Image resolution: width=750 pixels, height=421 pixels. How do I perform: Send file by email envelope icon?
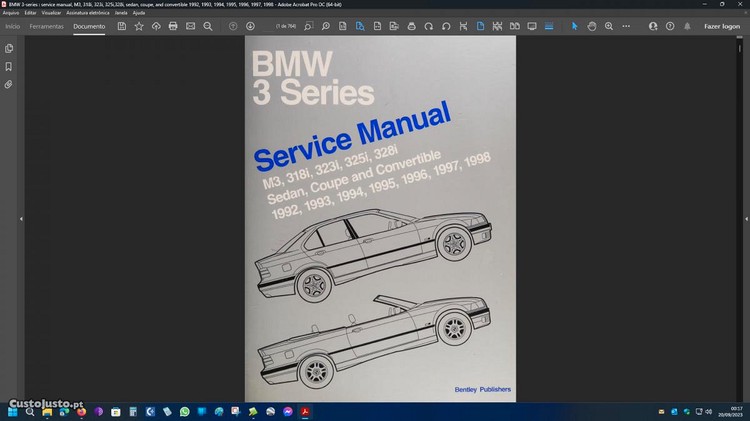pyautogui.click(x=190, y=26)
